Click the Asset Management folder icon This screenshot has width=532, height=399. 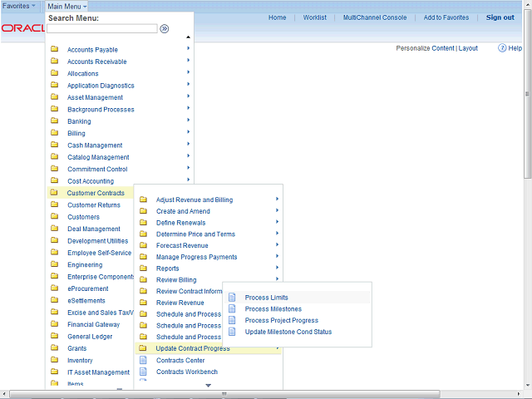[54, 97]
